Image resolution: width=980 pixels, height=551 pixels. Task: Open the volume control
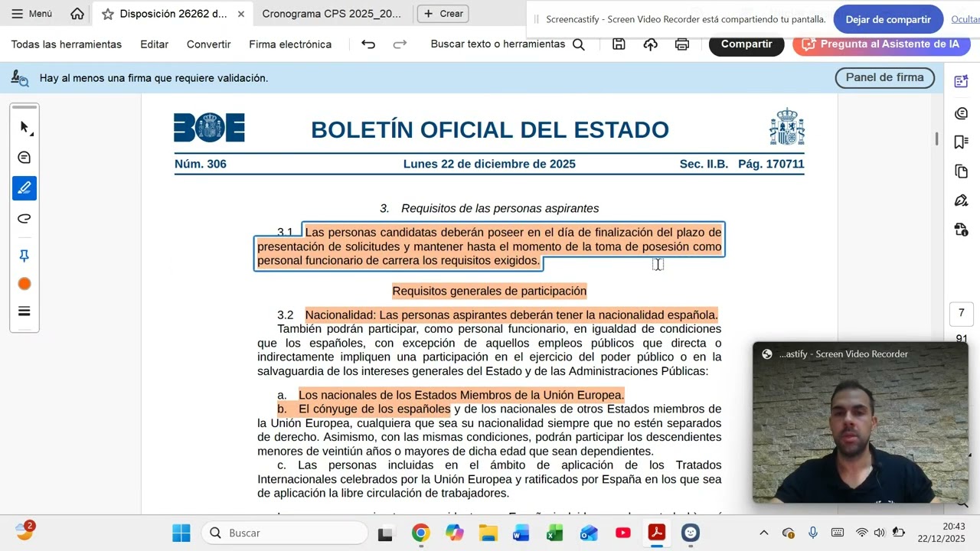(879, 533)
